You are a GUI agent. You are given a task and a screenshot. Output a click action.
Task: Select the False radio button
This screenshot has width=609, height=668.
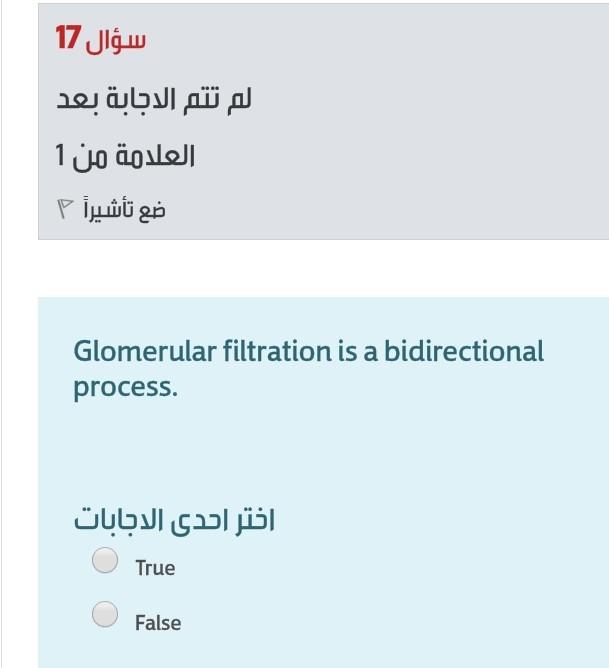(105, 614)
